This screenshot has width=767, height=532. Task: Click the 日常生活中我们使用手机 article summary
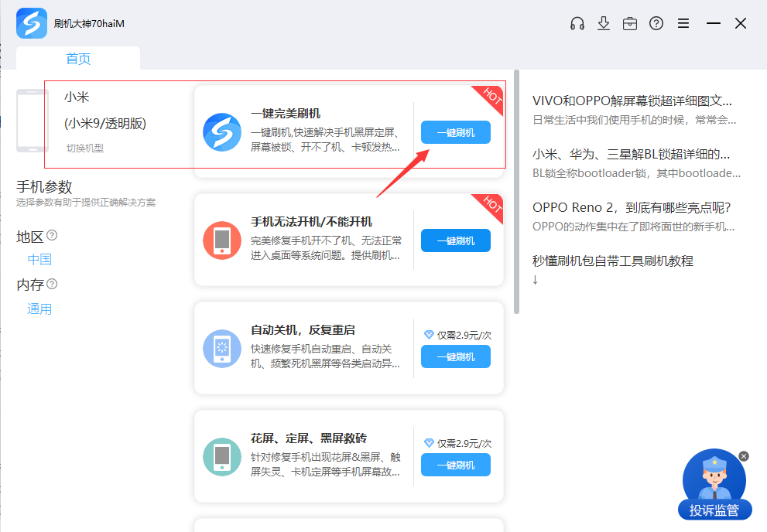tap(635, 120)
